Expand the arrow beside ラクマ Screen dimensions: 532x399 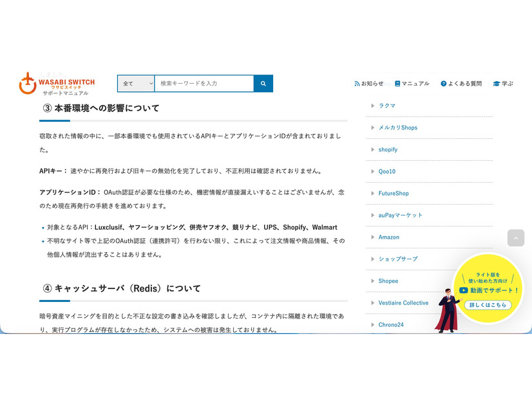point(372,106)
